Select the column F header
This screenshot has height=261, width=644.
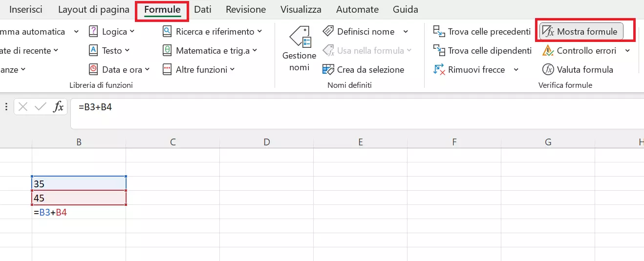pyautogui.click(x=454, y=142)
